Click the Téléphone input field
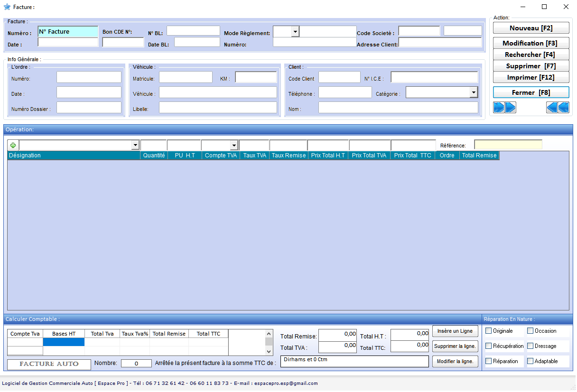The width and height of the screenshot is (577, 392). click(x=345, y=92)
